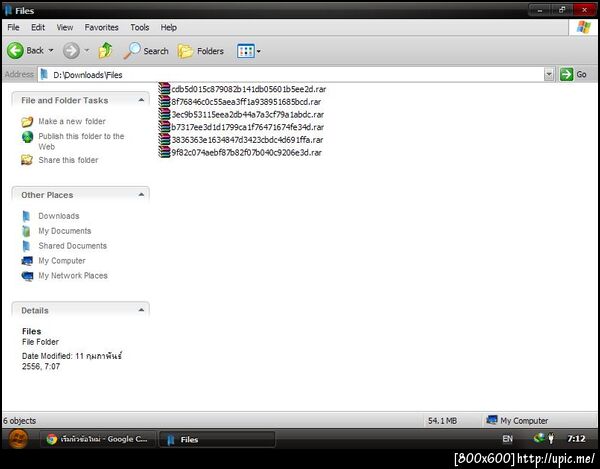600x469 pixels.
Task: Click file name 3836363e1634847d3423cbdc4d691ffa.rar
Action: point(247,140)
